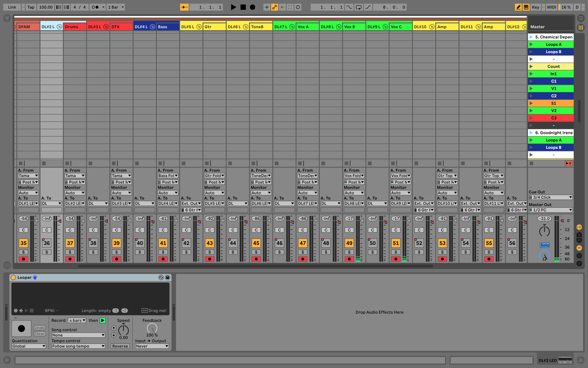Toggle the Sends section selector S
588x368 pixels.
[579, 235]
